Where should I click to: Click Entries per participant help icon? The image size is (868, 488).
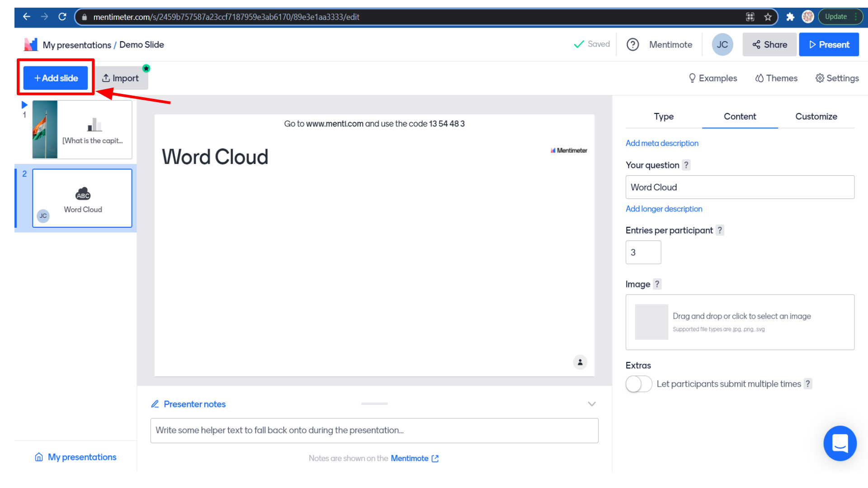[720, 230]
